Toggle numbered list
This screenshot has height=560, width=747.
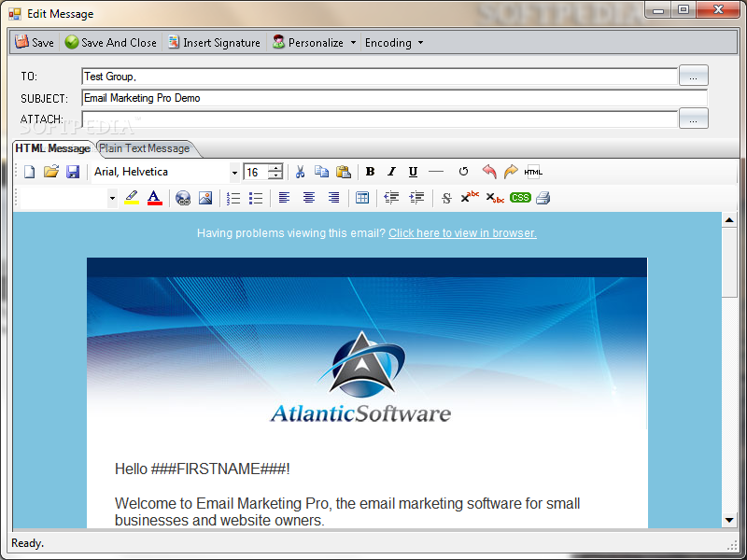click(x=233, y=198)
